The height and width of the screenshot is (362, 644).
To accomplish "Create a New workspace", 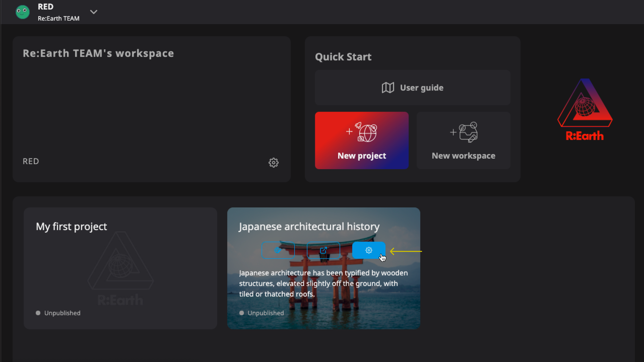I will pos(463,140).
